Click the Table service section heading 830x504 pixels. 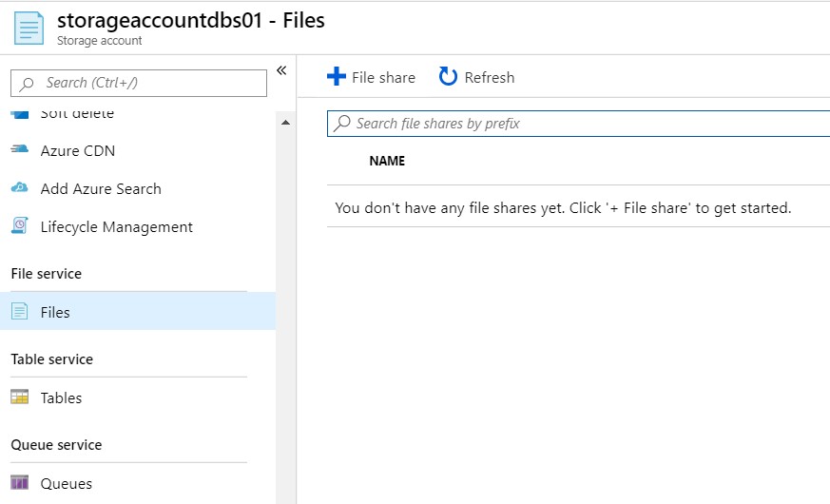tap(52, 359)
